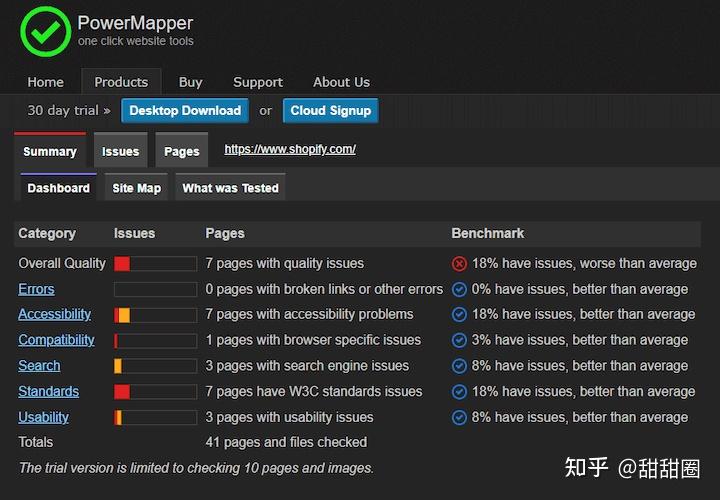Click the blue check icon in the Errors row

click(459, 289)
